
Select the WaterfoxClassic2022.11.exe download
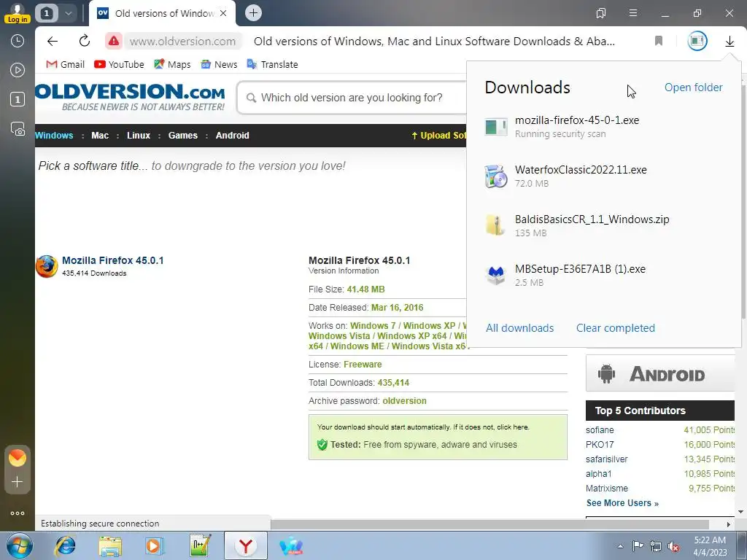603,176
